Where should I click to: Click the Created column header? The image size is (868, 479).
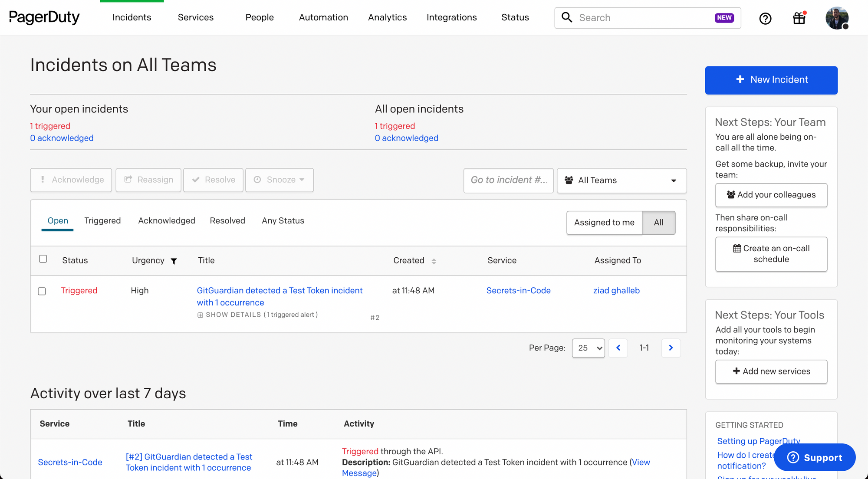[408, 261]
